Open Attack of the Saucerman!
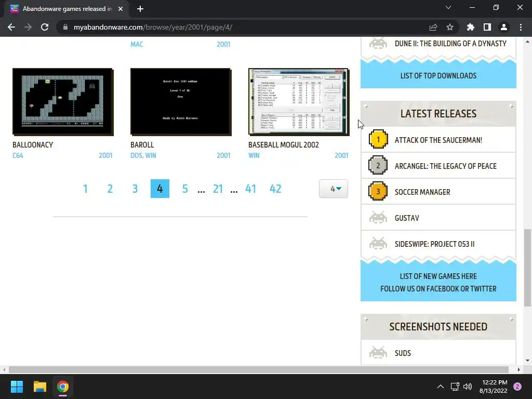Image resolution: width=532 pixels, height=399 pixels. pos(438,140)
